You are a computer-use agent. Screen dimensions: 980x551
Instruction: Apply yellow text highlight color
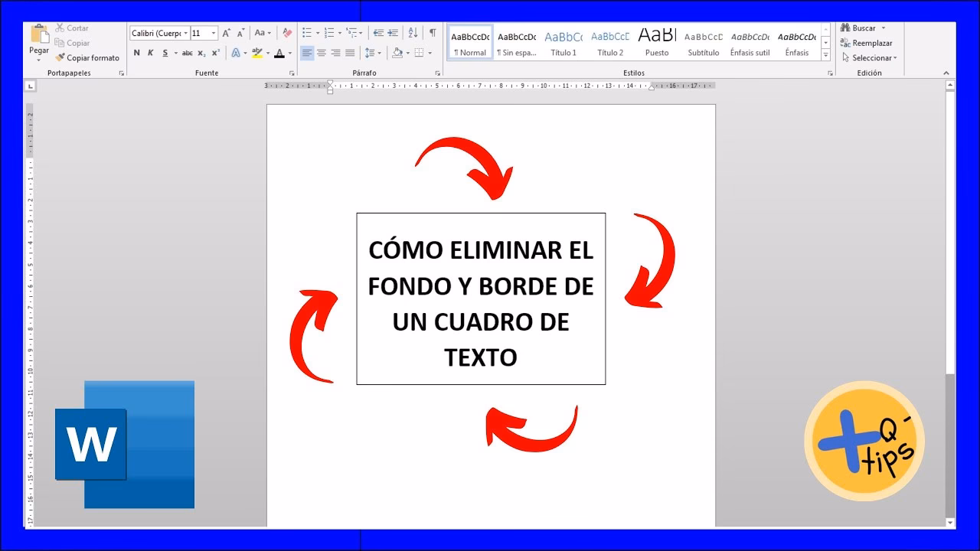pos(256,53)
